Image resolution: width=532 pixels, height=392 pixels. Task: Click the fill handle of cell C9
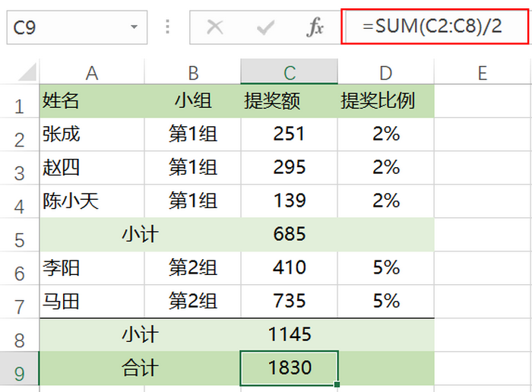pyautogui.click(x=337, y=384)
